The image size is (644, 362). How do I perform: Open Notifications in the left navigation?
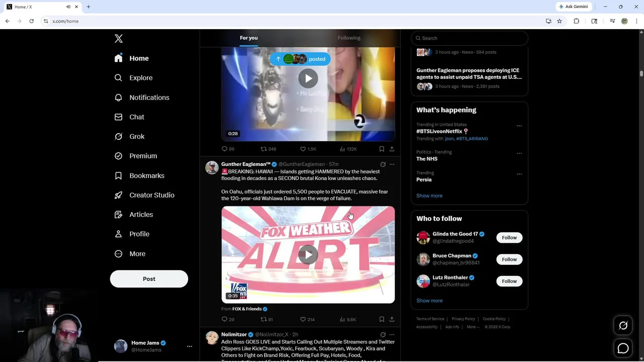pyautogui.click(x=142, y=98)
